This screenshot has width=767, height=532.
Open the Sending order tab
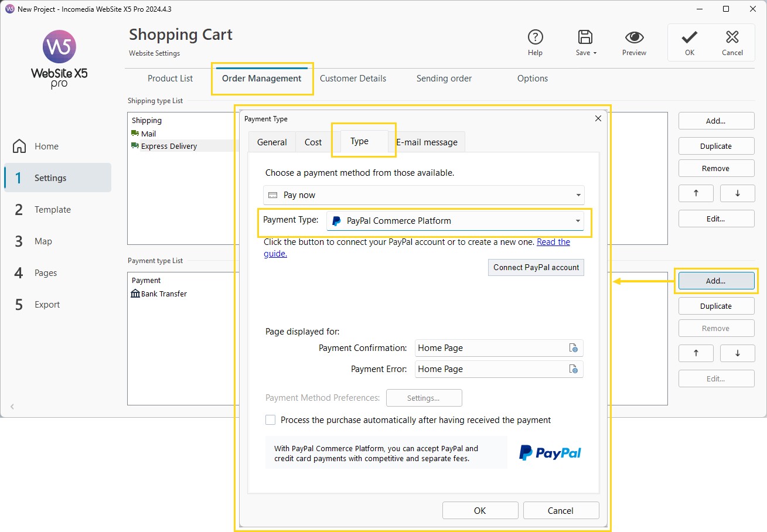tap(444, 79)
